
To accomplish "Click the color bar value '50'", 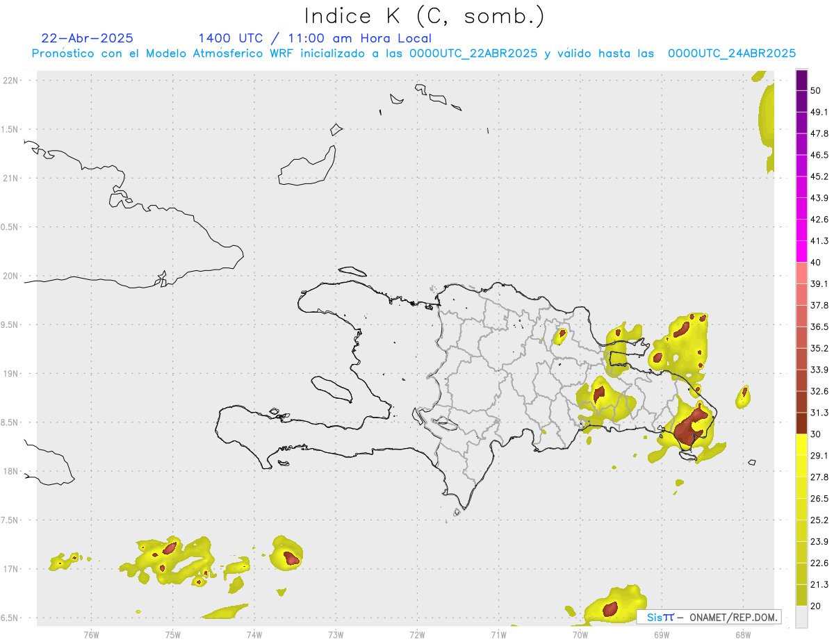I will click(x=816, y=90).
